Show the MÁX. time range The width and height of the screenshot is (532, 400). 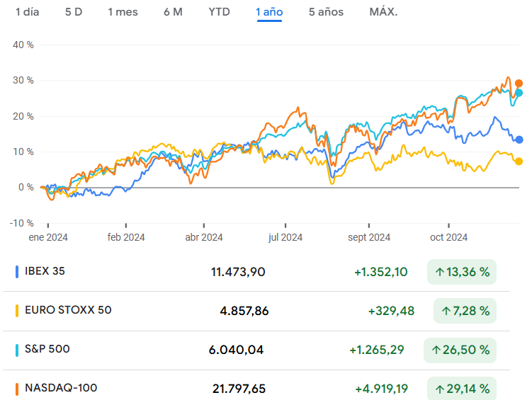pos(383,12)
